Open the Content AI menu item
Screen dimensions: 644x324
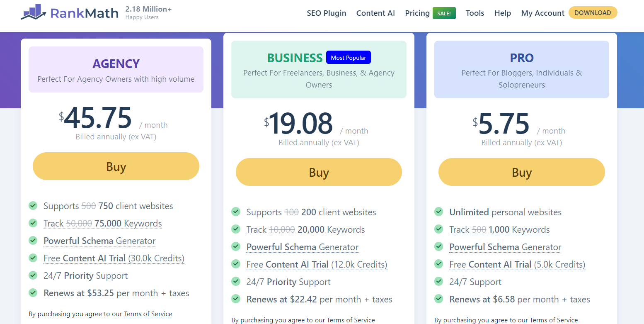point(375,13)
